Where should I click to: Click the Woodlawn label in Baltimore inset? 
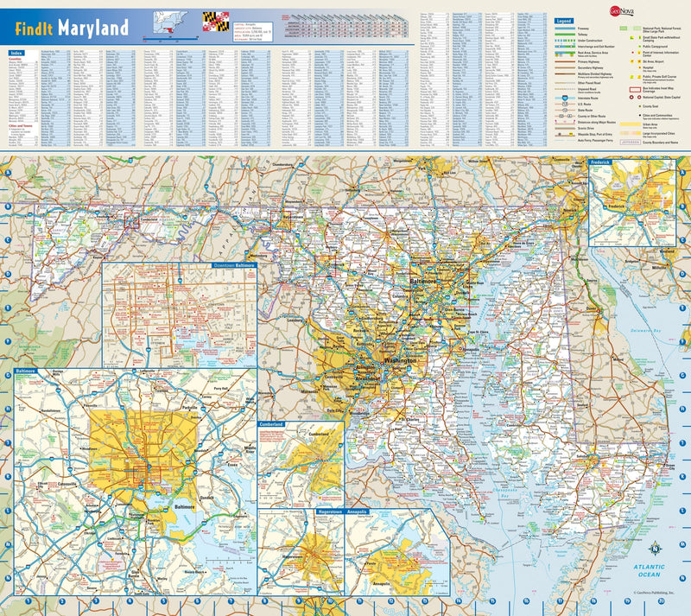tap(92, 448)
